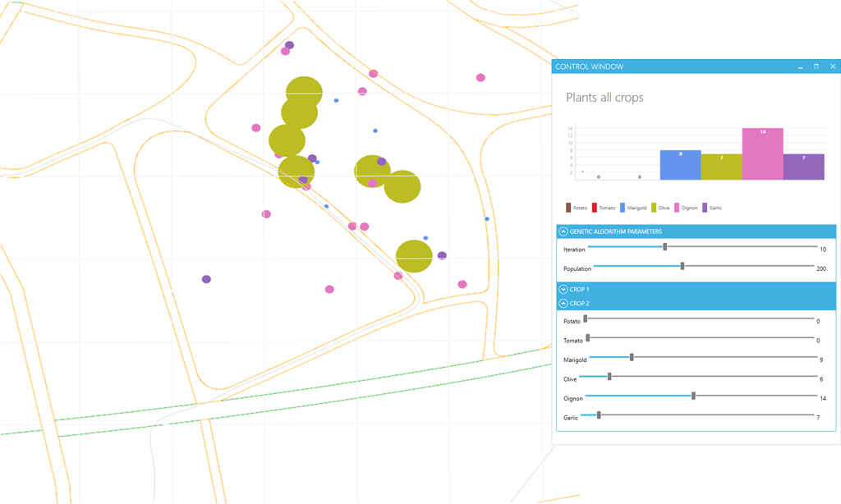Click the Oignon pink legend swatch
The image size is (841, 504).
pos(678,208)
